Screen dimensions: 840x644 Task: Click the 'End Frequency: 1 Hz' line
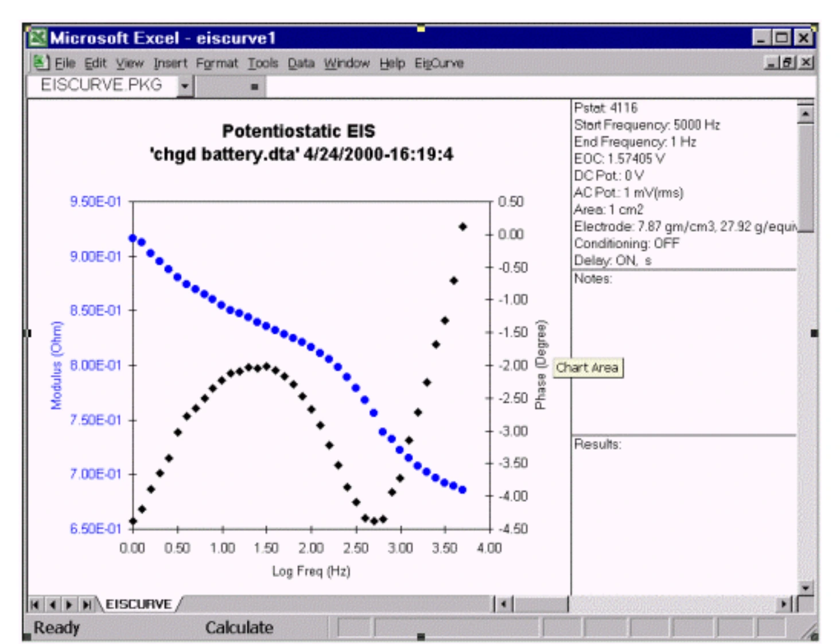pos(635,142)
